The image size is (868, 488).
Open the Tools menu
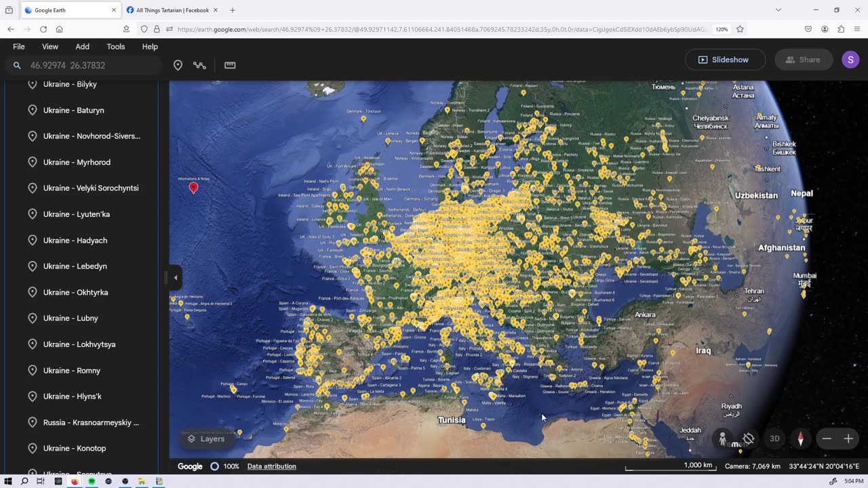click(x=116, y=47)
